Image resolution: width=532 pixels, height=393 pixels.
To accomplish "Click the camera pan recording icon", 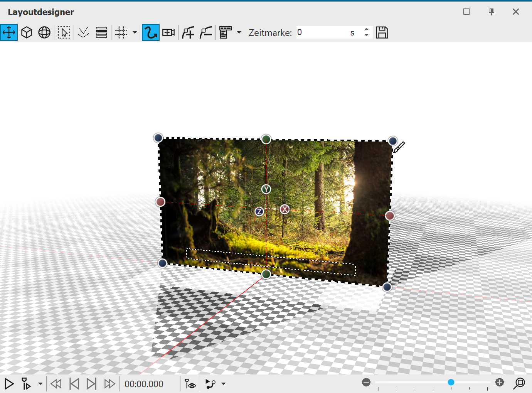I will 168,32.
